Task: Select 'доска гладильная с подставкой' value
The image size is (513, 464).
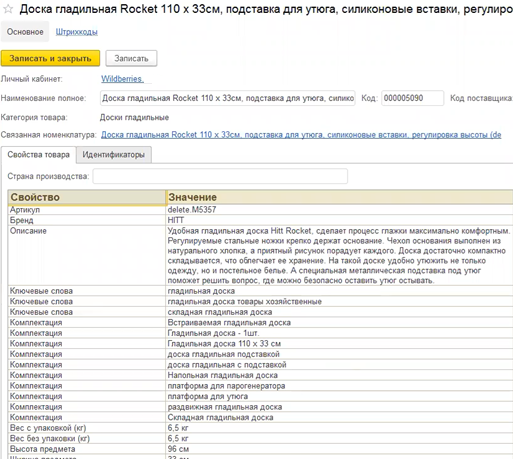Action: (x=339, y=365)
